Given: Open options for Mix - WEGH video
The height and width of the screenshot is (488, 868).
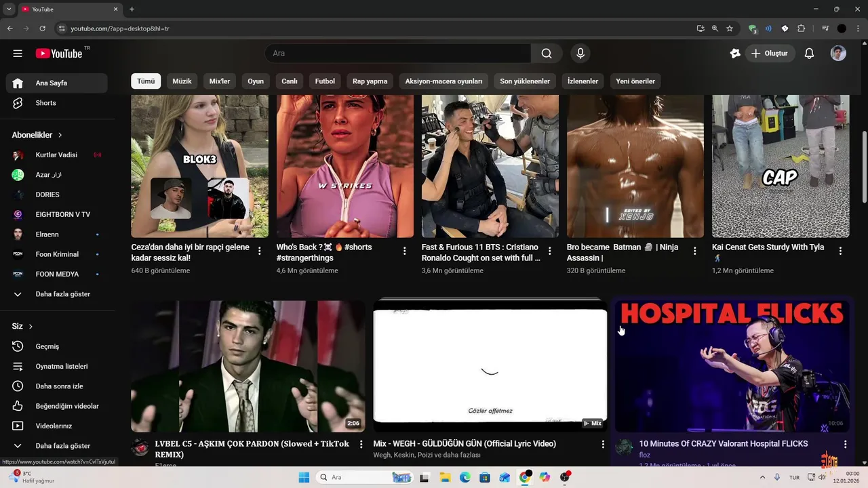Looking at the screenshot, I should [603, 445].
